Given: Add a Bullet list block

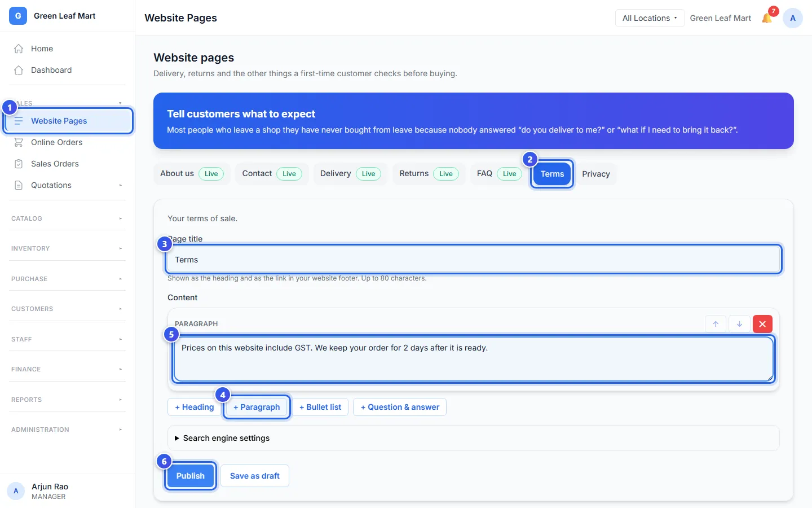Looking at the screenshot, I should tap(320, 407).
